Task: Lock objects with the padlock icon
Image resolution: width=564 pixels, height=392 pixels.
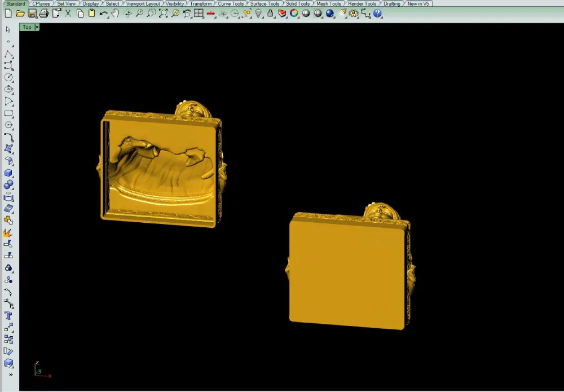Action: coord(271,14)
